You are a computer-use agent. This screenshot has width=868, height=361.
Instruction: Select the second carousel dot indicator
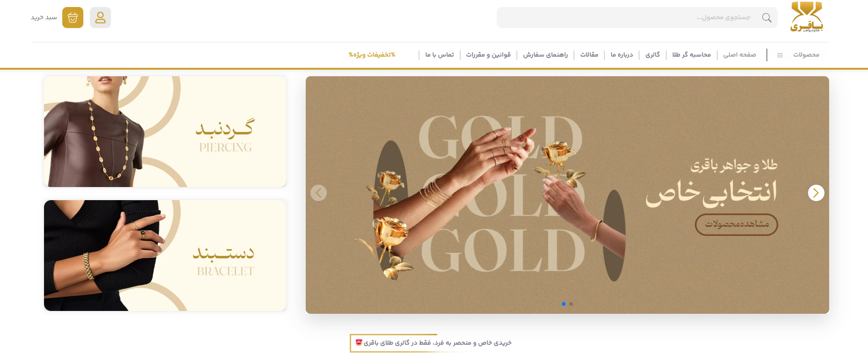coord(571,304)
